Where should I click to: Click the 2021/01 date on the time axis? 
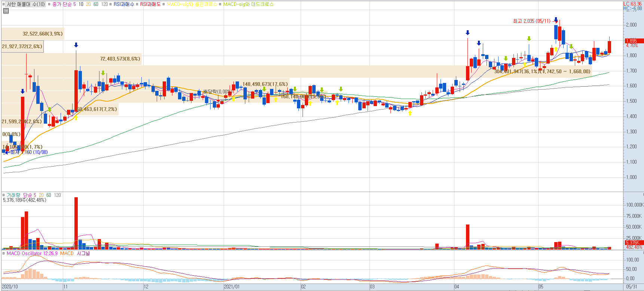click(231, 287)
